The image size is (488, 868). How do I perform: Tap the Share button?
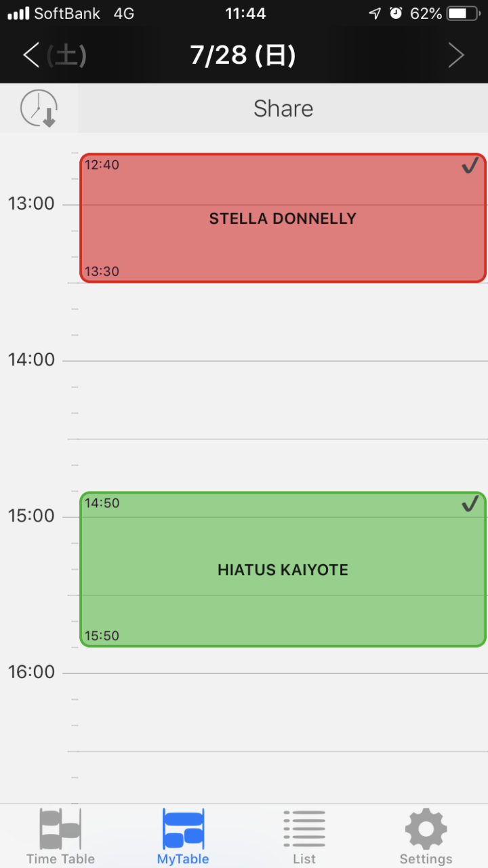[x=283, y=108]
